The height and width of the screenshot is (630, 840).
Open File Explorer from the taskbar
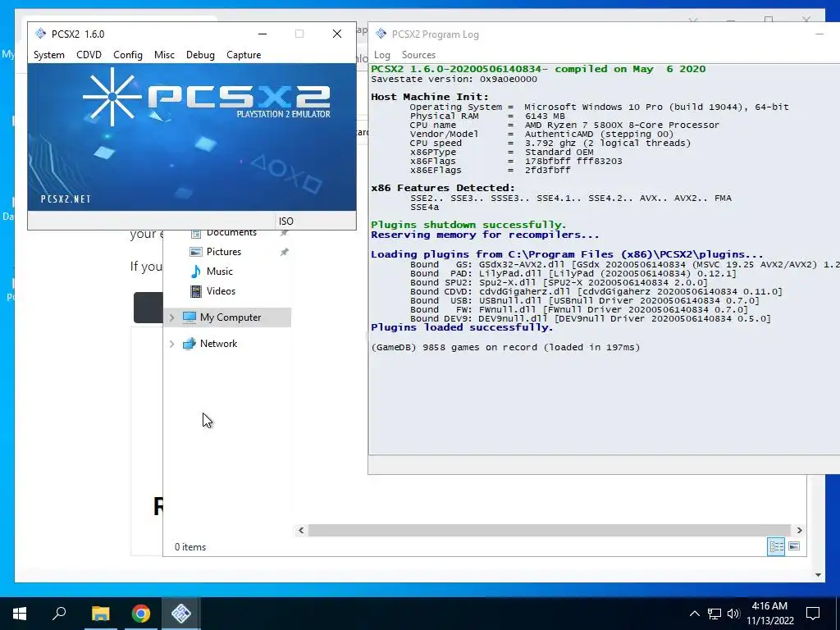(x=100, y=614)
